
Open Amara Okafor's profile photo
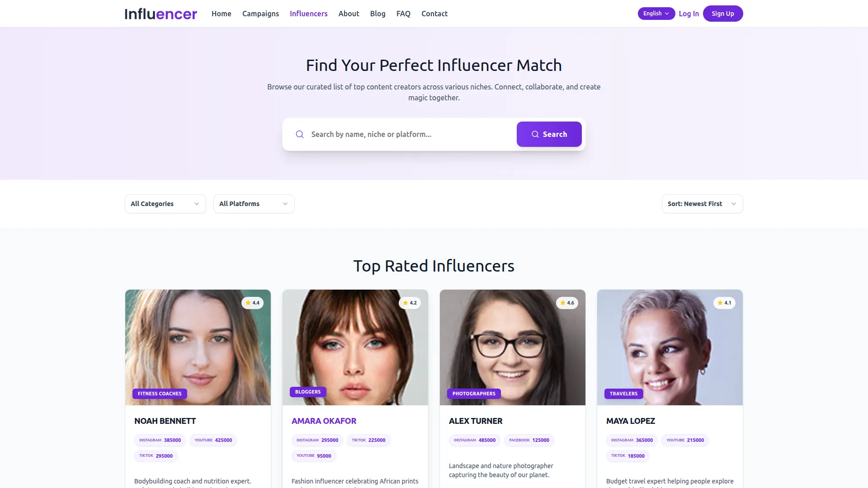click(x=355, y=347)
